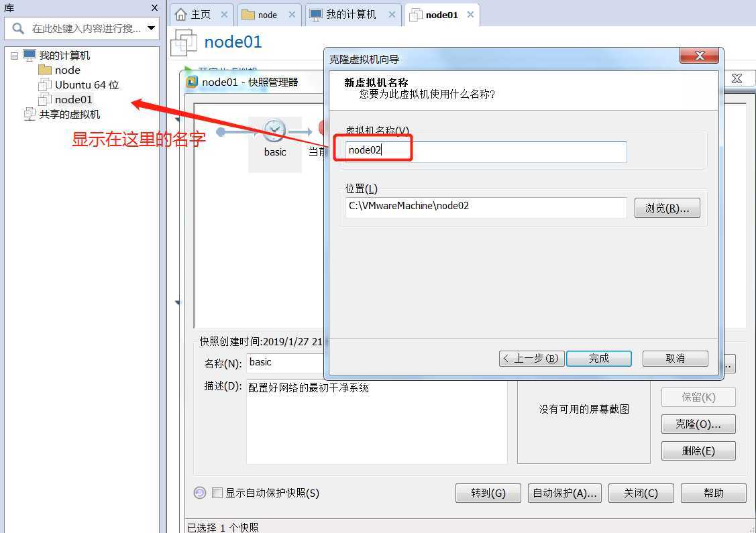Click the 克隆(O)... button
The width and height of the screenshot is (756, 533).
pyautogui.click(x=698, y=424)
